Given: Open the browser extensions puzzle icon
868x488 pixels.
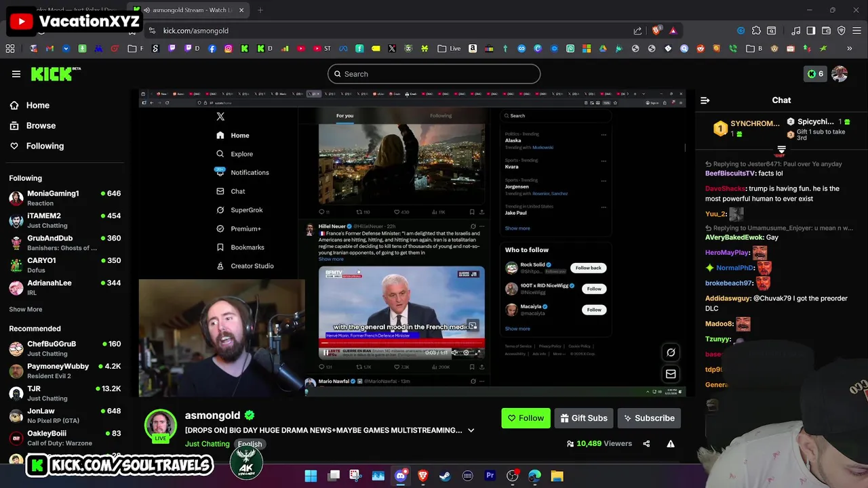Looking at the screenshot, I should (757, 30).
